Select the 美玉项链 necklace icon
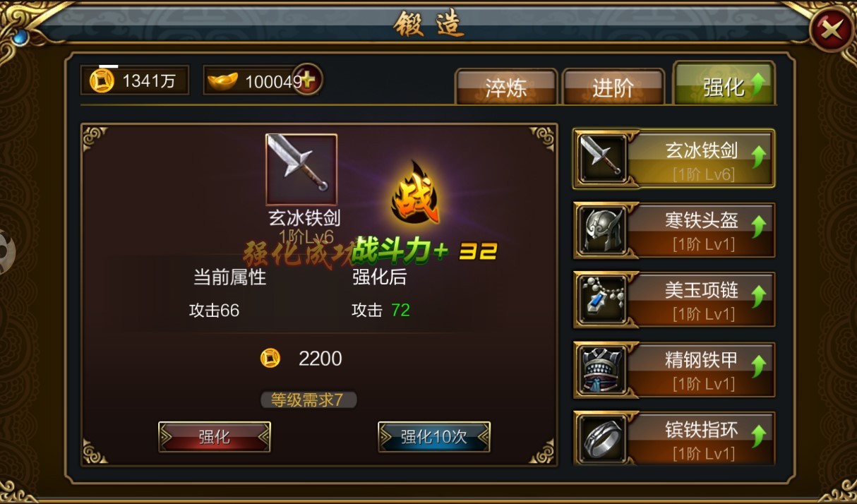This screenshot has width=857, height=504. click(601, 299)
